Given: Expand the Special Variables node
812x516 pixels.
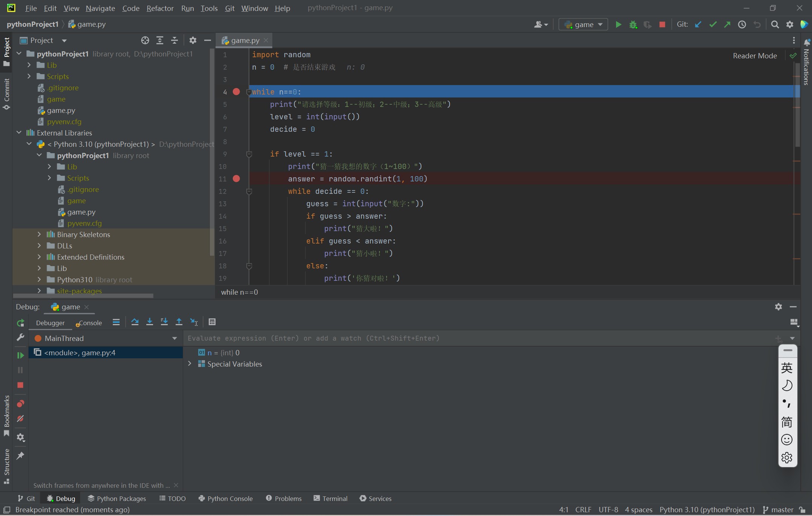Looking at the screenshot, I should coord(190,364).
